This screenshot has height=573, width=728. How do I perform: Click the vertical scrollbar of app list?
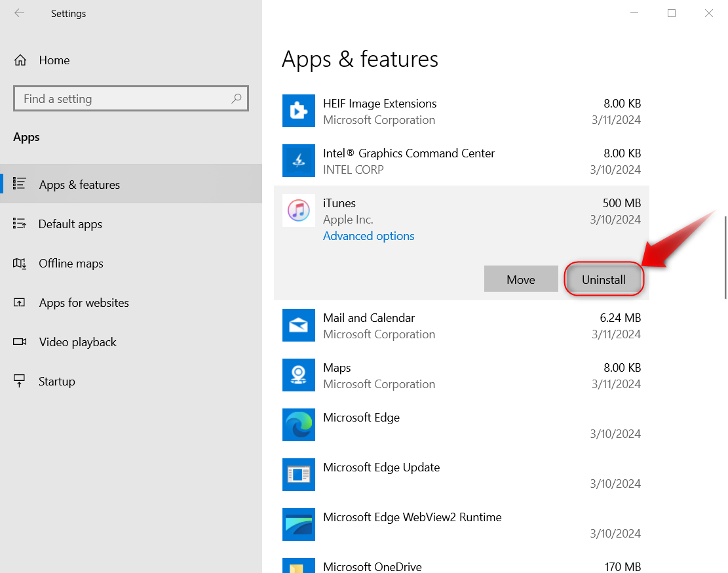(x=725, y=257)
